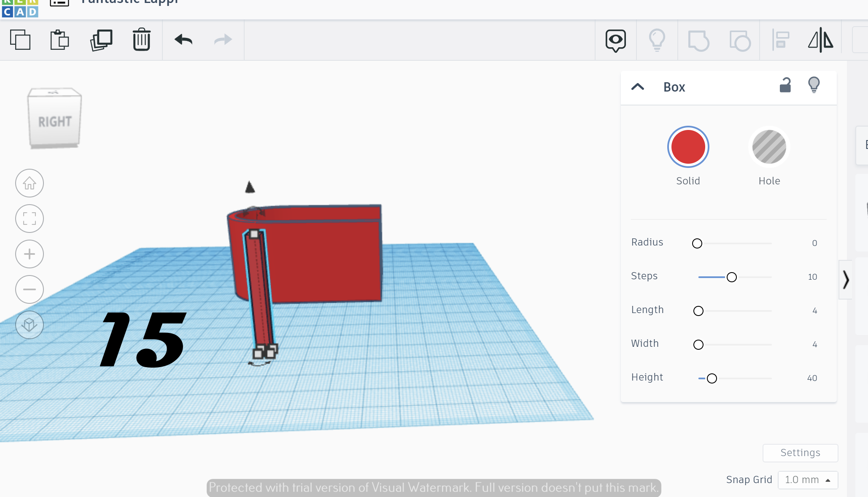Toggle the What's New eye icon
The image size is (868, 497).
click(x=615, y=40)
